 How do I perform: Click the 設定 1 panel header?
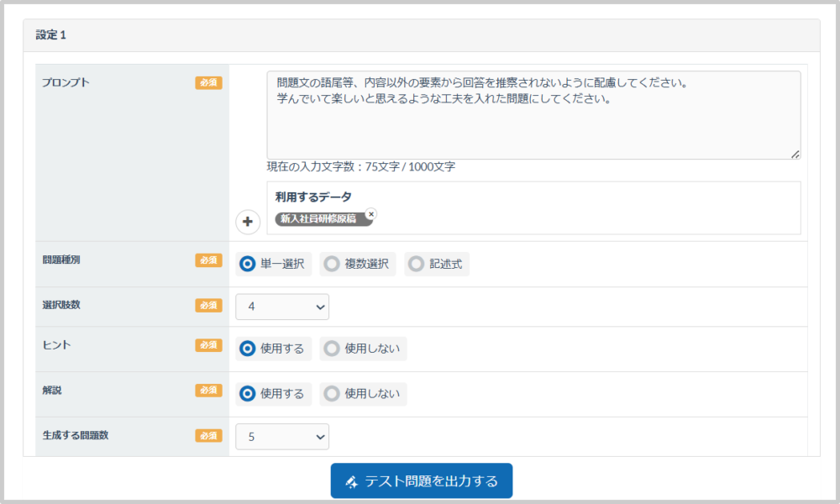coord(421,35)
